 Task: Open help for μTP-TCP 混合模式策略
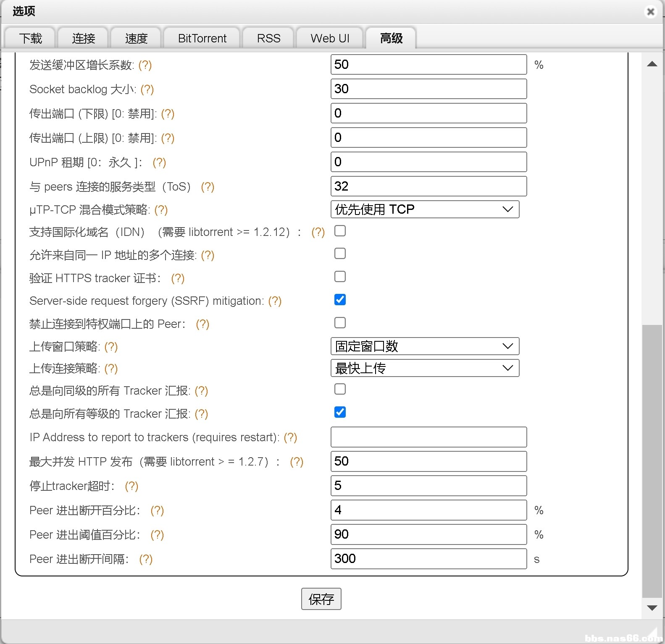pos(161,210)
